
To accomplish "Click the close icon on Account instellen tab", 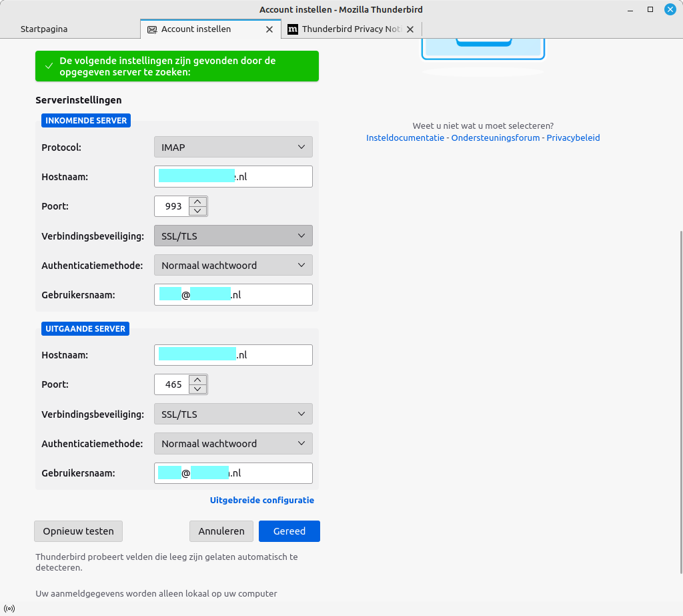I will coord(269,29).
